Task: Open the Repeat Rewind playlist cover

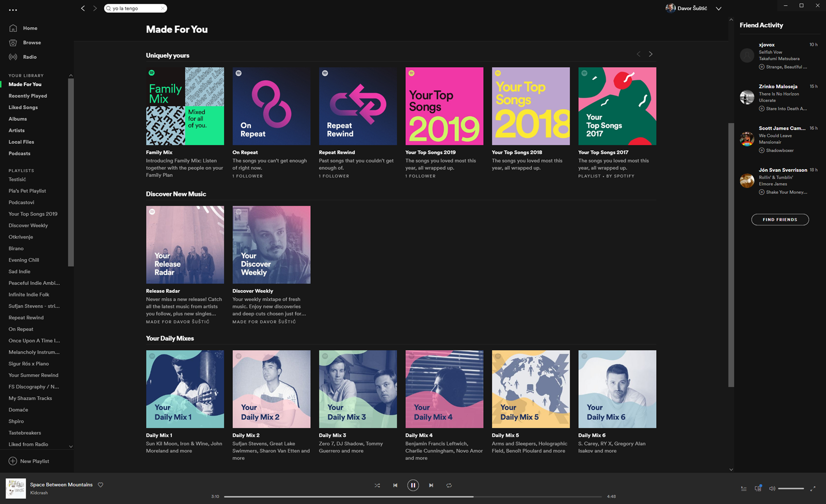Action: [x=358, y=106]
